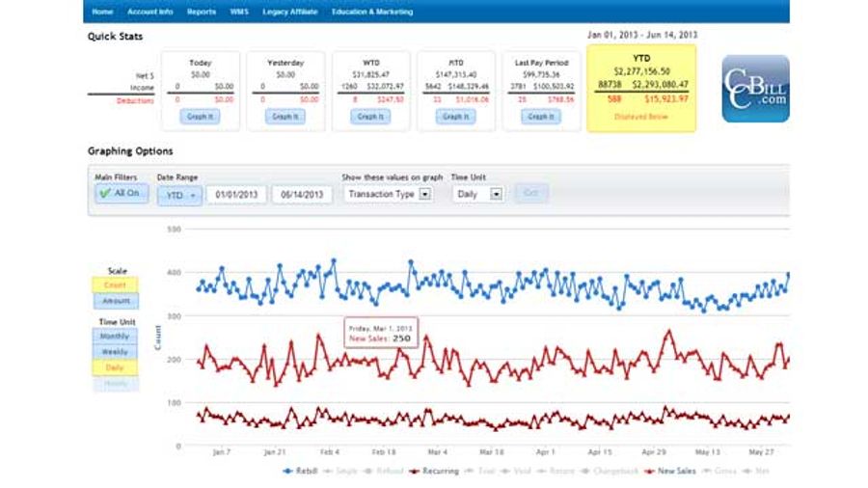Click the start date field 01/01/2013
The image size is (868, 488).
(236, 195)
